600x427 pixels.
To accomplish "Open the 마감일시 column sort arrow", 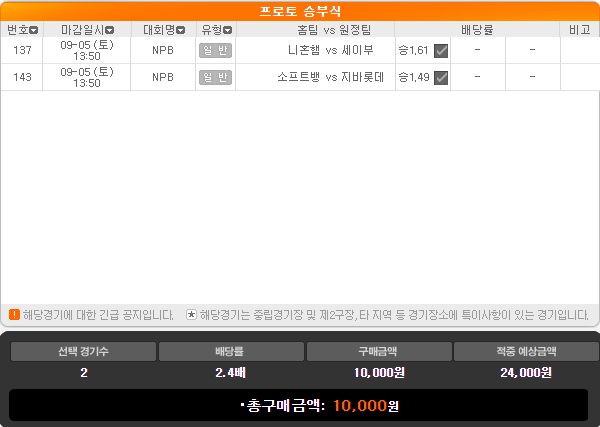I will (110, 30).
